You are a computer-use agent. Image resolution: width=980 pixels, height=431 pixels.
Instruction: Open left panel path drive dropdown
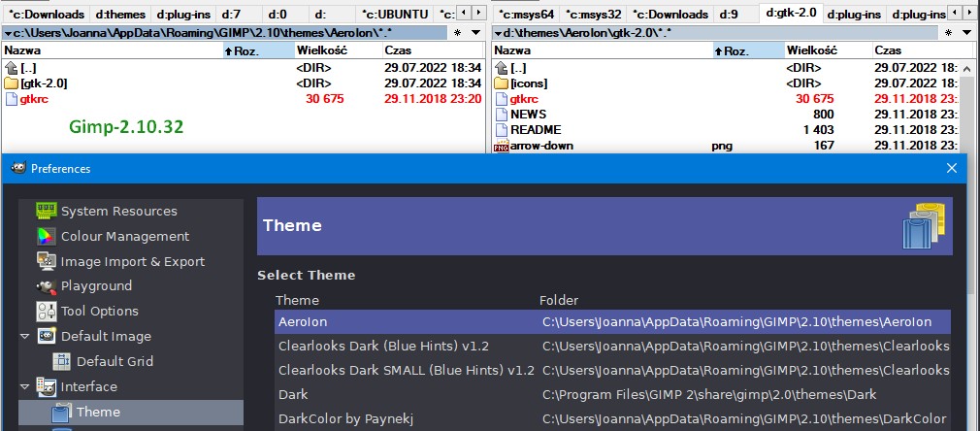coord(8,33)
